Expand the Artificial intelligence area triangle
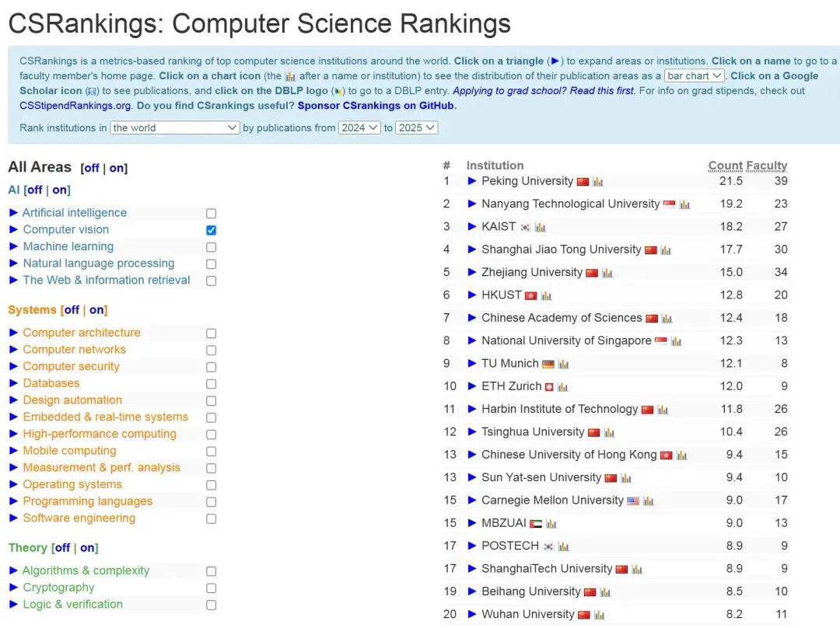 (13, 213)
